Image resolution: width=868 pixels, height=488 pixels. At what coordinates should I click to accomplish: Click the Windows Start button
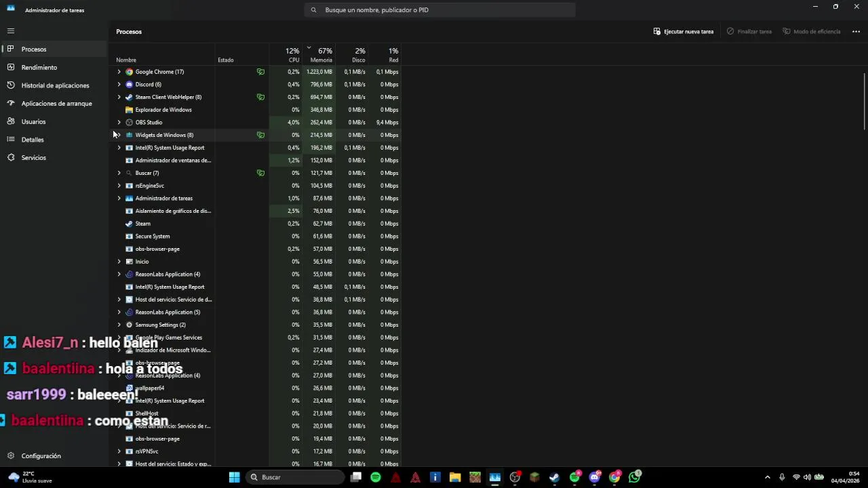[x=234, y=477]
